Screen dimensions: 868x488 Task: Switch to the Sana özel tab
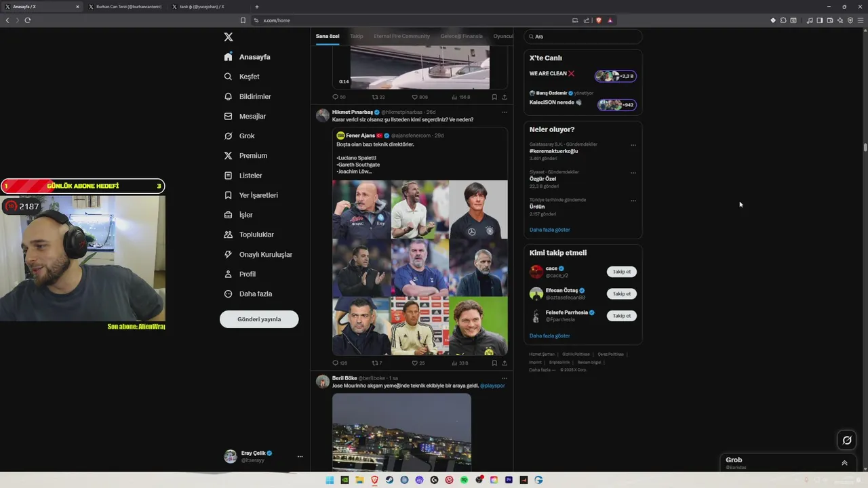pyautogui.click(x=328, y=36)
